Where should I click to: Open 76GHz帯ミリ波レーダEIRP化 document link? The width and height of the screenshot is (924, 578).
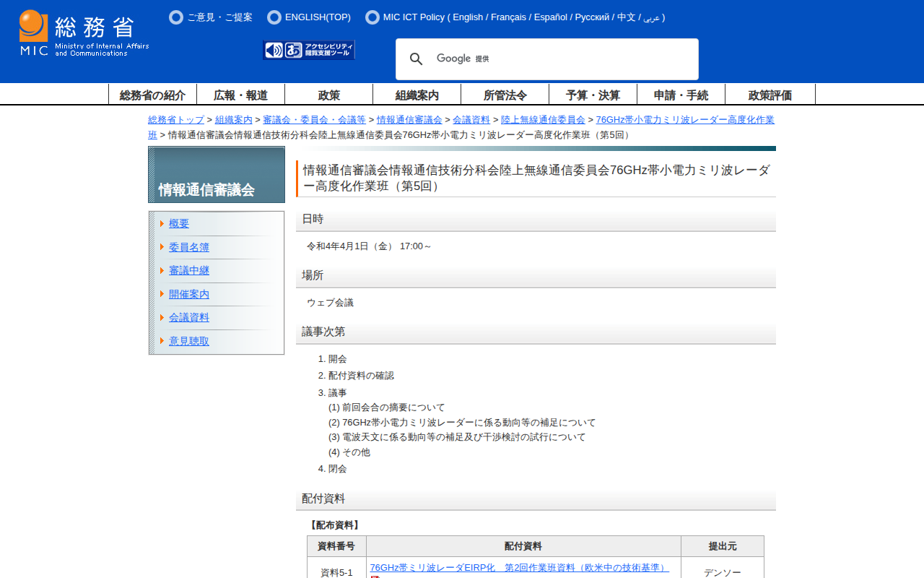pos(519,568)
